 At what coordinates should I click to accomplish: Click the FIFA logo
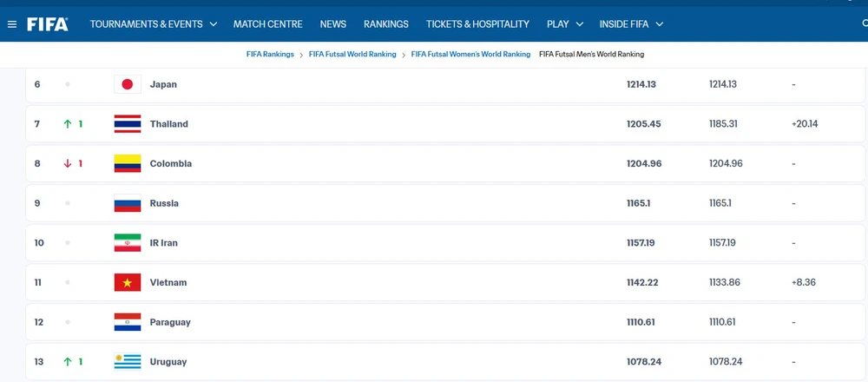48,24
